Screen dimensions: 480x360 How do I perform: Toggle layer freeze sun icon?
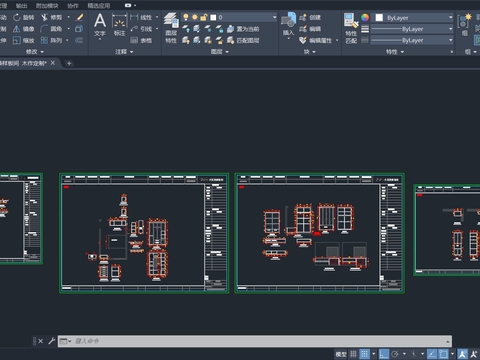click(195, 17)
